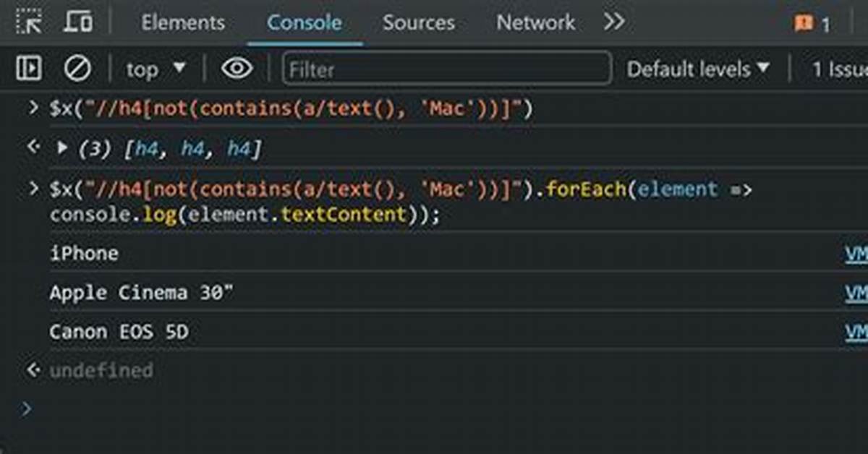Select the Canon EOS 5D log row
Viewport: 868px width, 454px height.
tap(119, 332)
